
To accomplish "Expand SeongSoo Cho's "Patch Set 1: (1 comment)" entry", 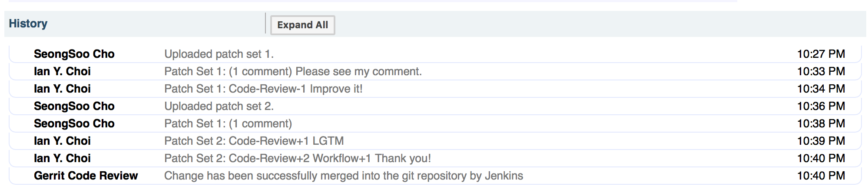I will tap(228, 123).
